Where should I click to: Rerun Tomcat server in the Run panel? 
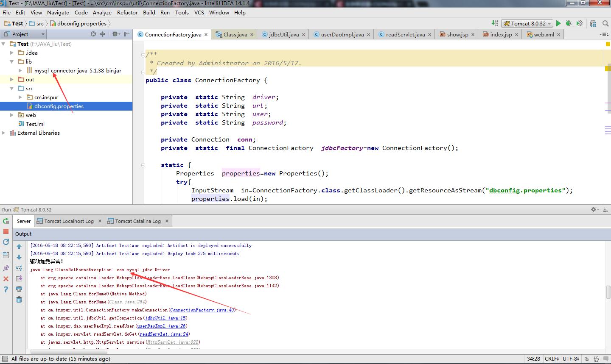click(6, 221)
